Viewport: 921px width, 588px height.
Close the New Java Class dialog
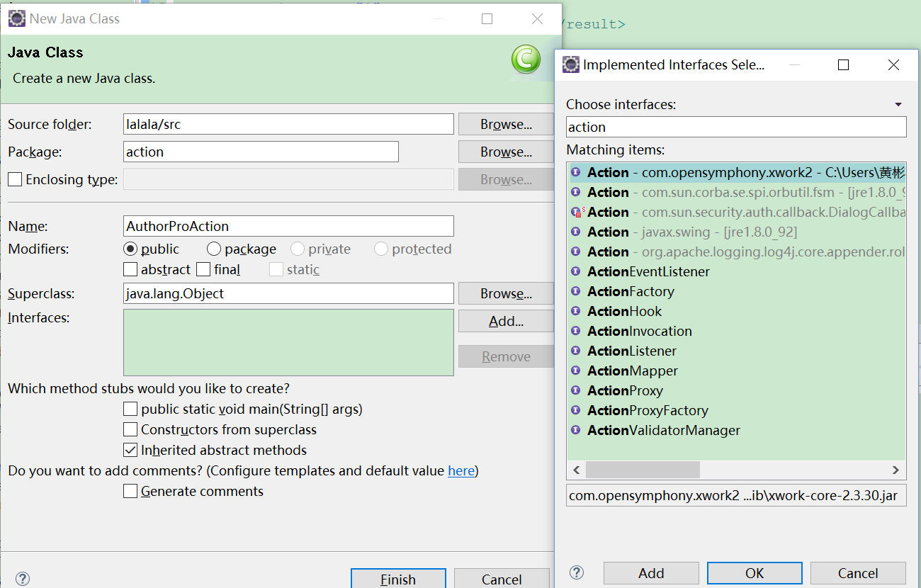click(537, 19)
